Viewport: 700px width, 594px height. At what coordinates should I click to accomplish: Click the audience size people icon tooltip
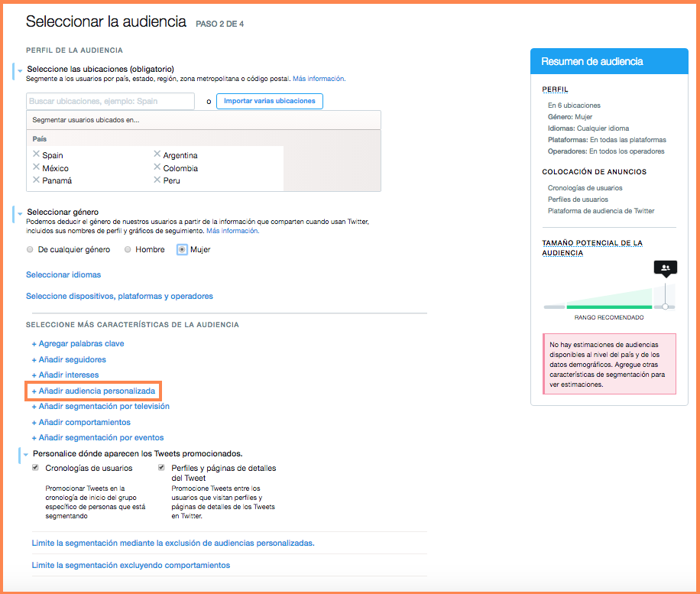coord(666,268)
